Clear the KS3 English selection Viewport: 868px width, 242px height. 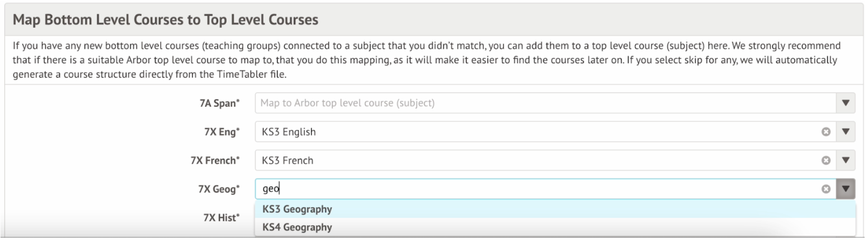pyautogui.click(x=825, y=132)
